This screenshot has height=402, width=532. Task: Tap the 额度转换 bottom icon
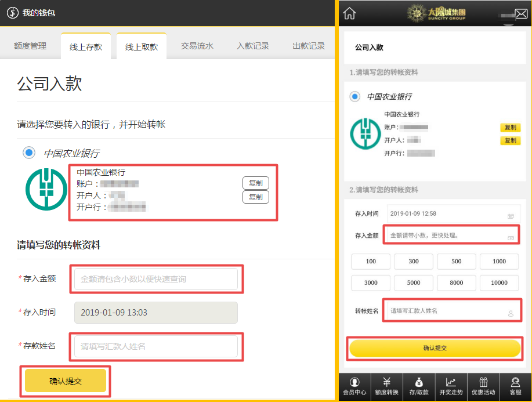[x=386, y=387]
